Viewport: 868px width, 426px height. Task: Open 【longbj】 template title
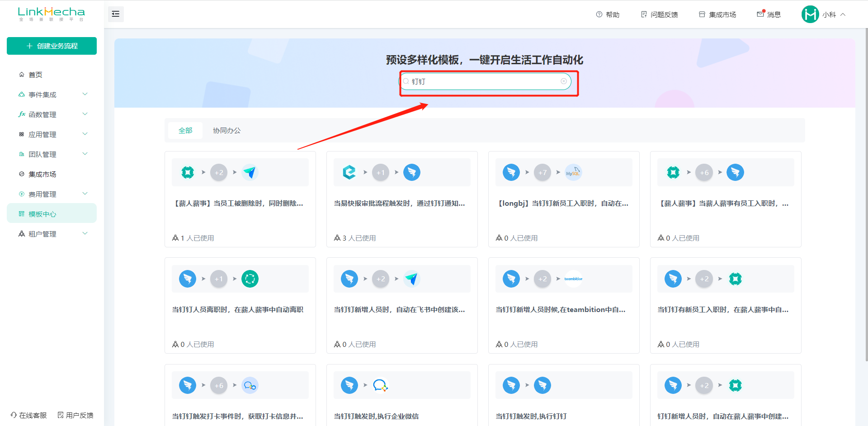pyautogui.click(x=562, y=204)
